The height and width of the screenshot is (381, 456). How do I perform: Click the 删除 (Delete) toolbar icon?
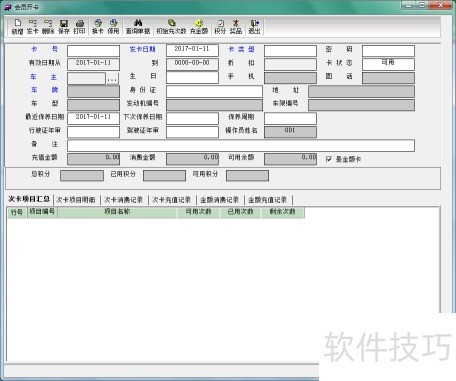[48, 27]
